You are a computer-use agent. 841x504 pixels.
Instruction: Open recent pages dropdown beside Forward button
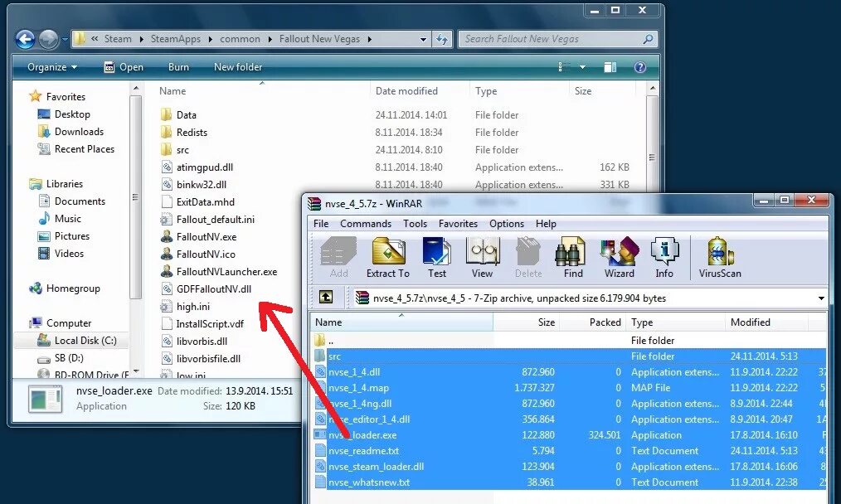pos(65,39)
